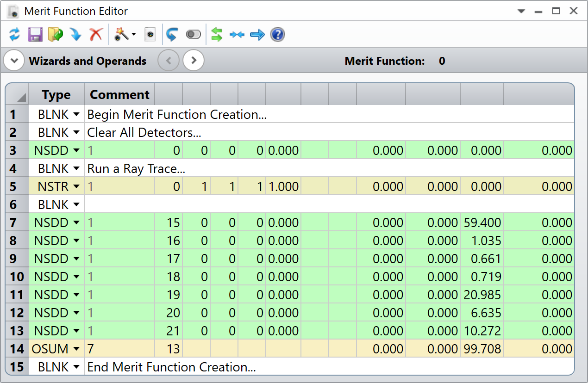Click the next operand right chevron button
Viewport: 588px width, 383px height.
[194, 61]
